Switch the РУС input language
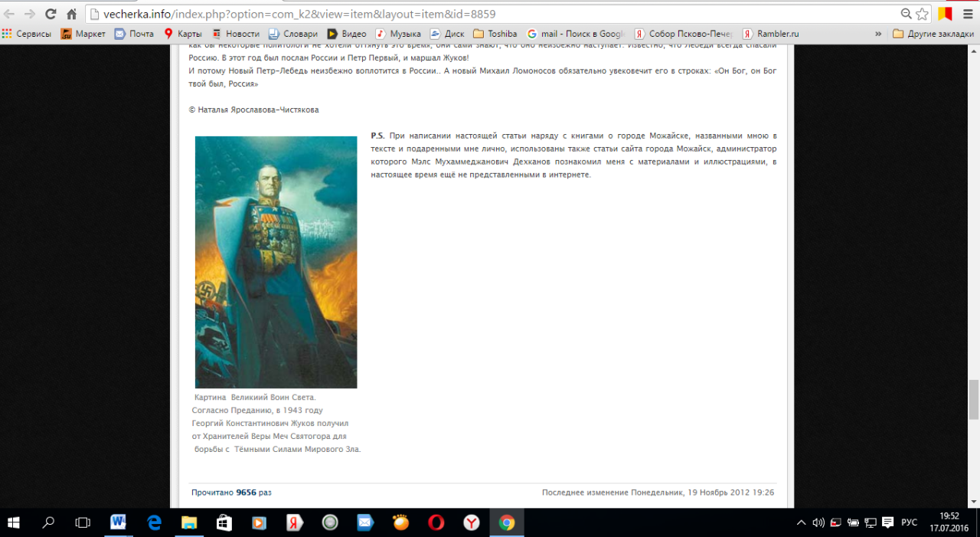The height and width of the screenshot is (537, 980). coord(909,522)
